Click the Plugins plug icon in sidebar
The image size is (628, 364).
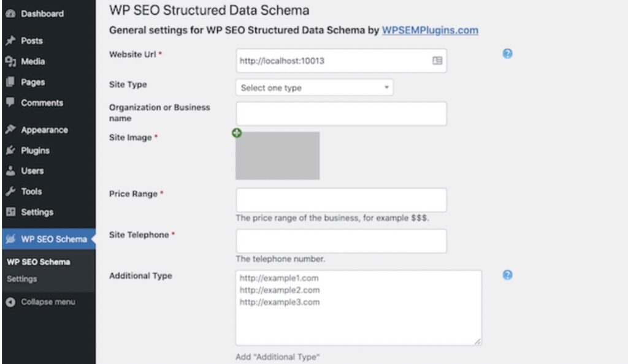tap(10, 150)
